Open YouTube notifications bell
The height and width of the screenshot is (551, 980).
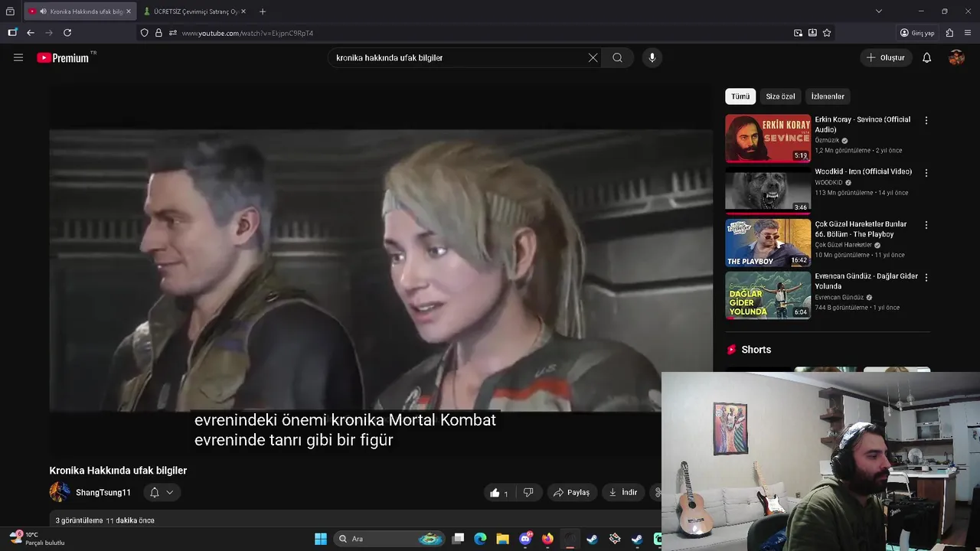coord(926,57)
